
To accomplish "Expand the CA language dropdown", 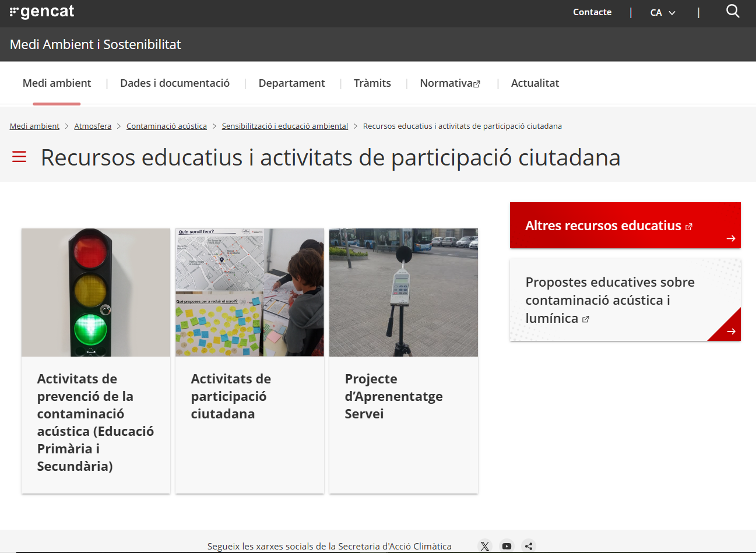I will click(x=662, y=12).
